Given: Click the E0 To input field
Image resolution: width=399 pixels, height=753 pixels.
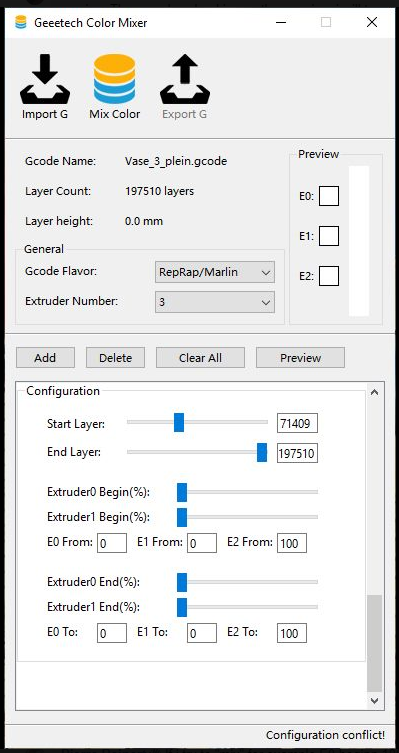Looking at the screenshot, I should [x=112, y=633].
